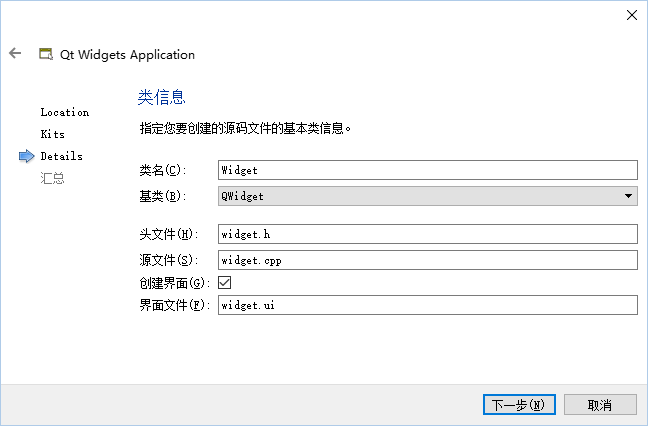Viewport: 648px width, 426px height.
Task: Focus the 界面文件 widget.ui field
Action: coord(428,305)
